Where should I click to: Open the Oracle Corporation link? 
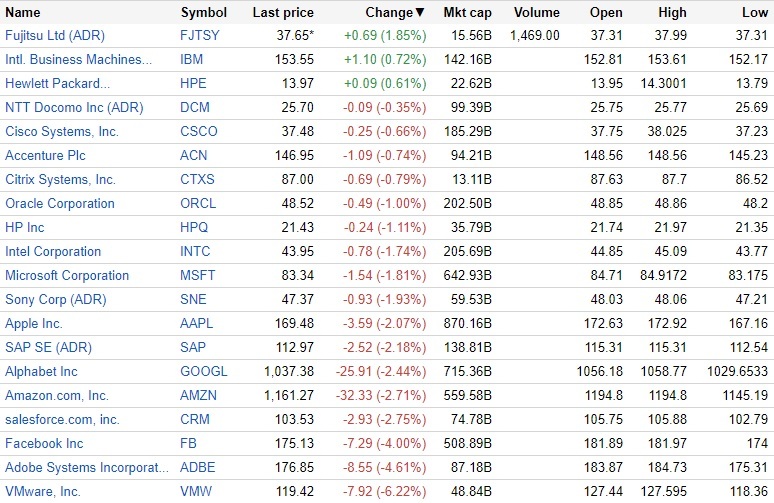[x=60, y=204]
